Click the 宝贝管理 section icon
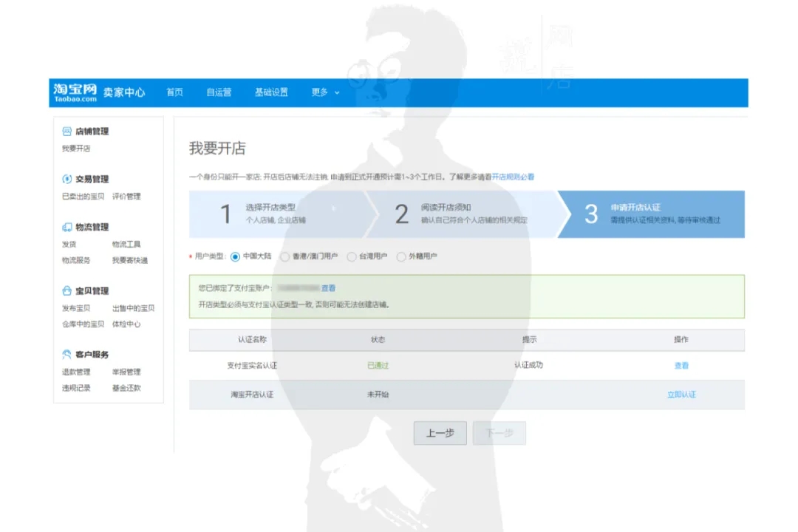The width and height of the screenshot is (798, 532). tap(67, 291)
